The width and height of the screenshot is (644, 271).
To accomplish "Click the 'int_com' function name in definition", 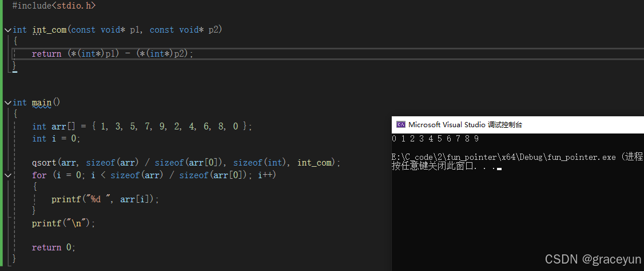I will (49, 30).
